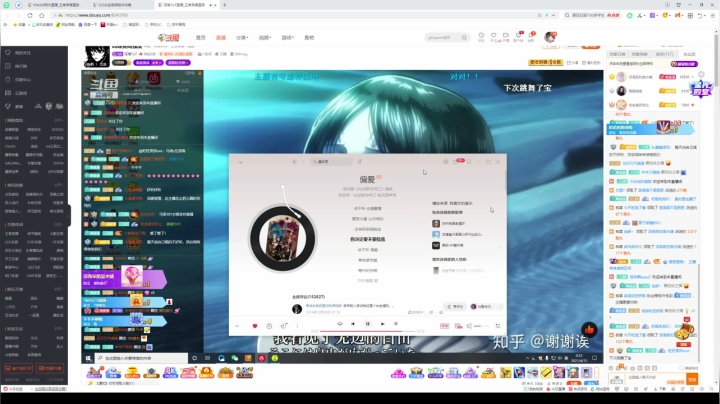Open the lyrics icon next to next-track

tap(396, 324)
